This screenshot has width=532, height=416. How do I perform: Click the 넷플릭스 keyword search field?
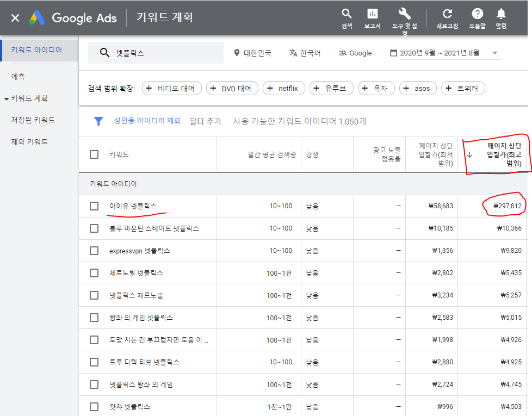156,53
